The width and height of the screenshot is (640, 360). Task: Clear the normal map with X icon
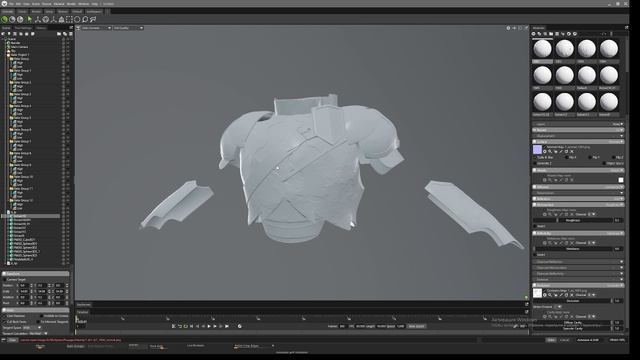pos(571,151)
